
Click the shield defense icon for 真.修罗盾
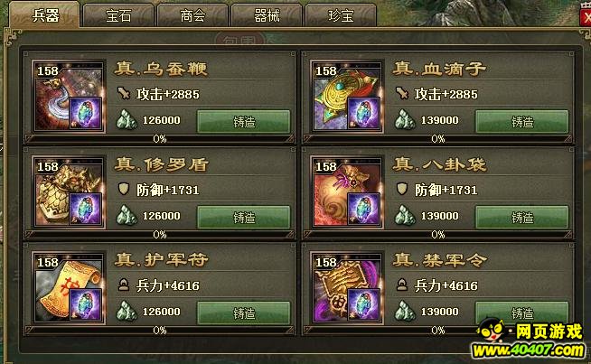[123, 189]
